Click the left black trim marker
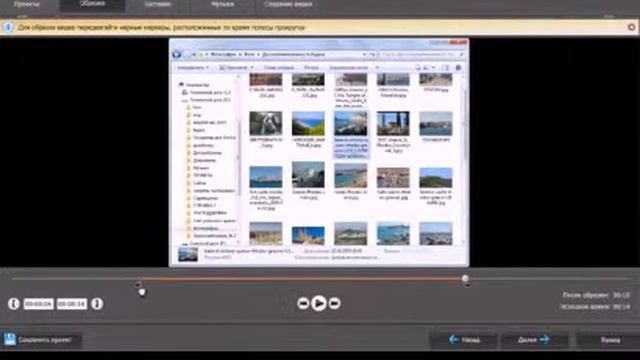This screenshot has height=360, width=640. [139, 284]
